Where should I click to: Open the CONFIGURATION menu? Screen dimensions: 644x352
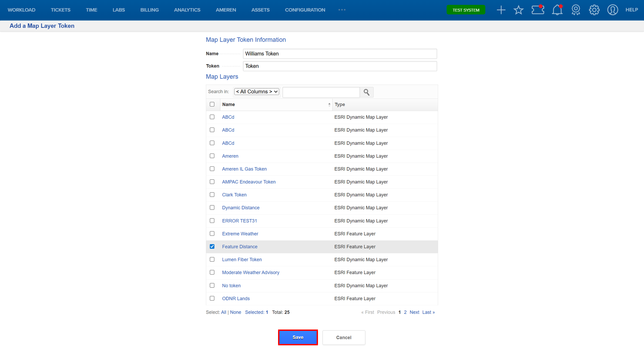click(x=305, y=10)
